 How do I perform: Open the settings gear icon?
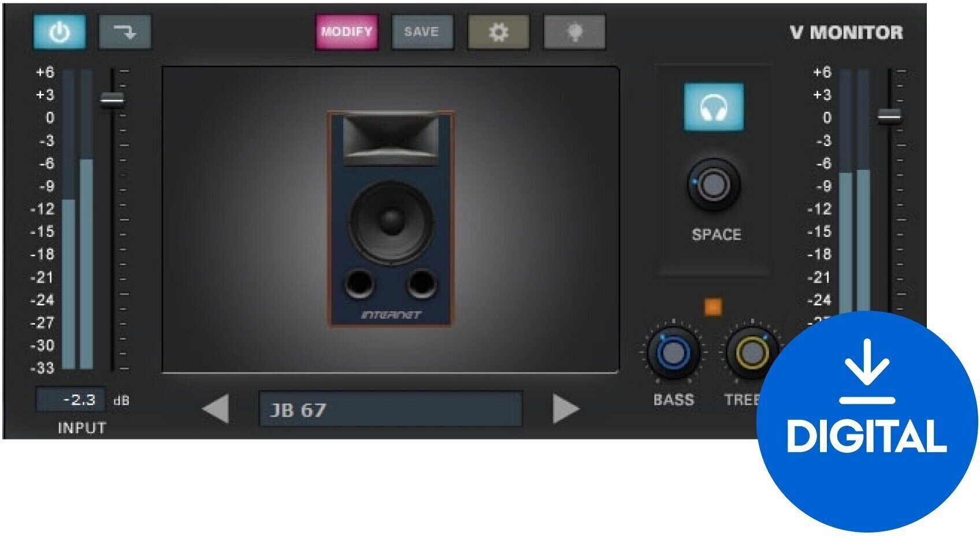(499, 32)
